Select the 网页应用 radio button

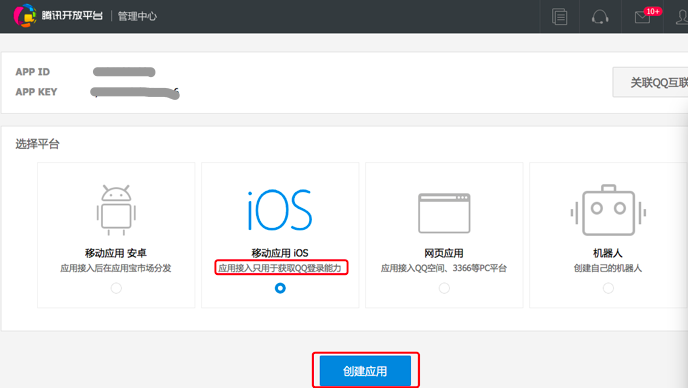pos(444,288)
